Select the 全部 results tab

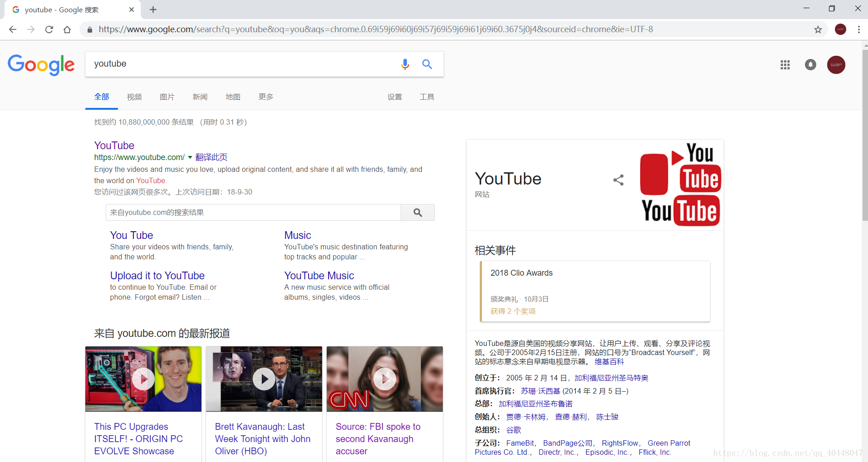pos(102,97)
